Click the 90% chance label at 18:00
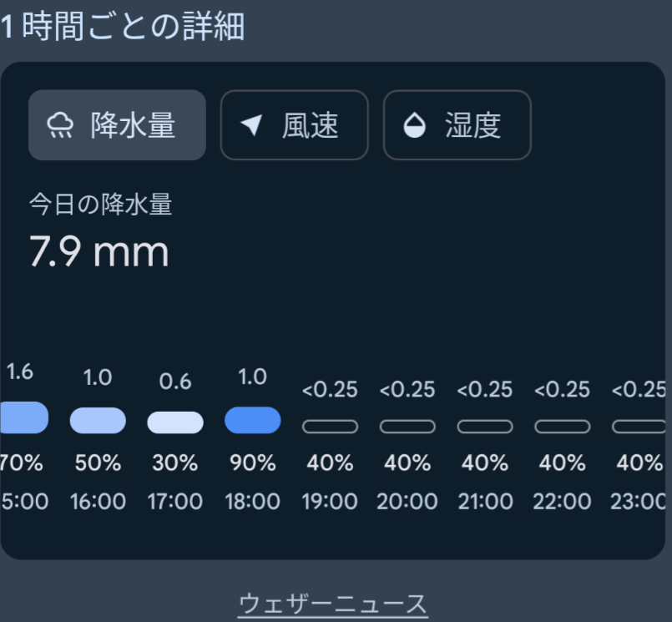This screenshot has height=622, width=672. (x=253, y=463)
